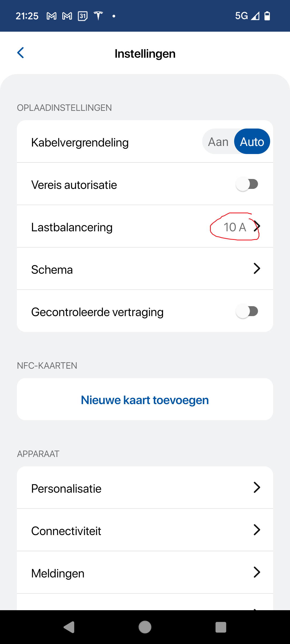Viewport: 290px width, 644px height.
Task: Set Kabelvergrendeling to Aan
Action: tap(218, 142)
